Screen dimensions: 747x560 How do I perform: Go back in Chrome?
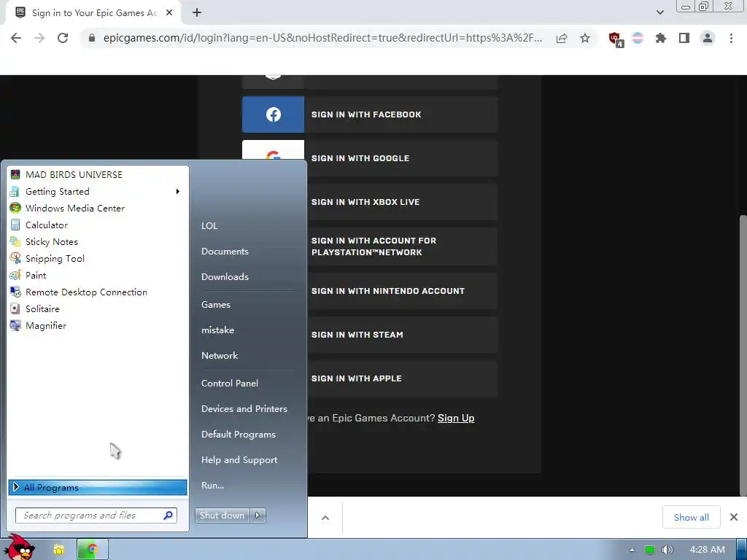tap(16, 38)
